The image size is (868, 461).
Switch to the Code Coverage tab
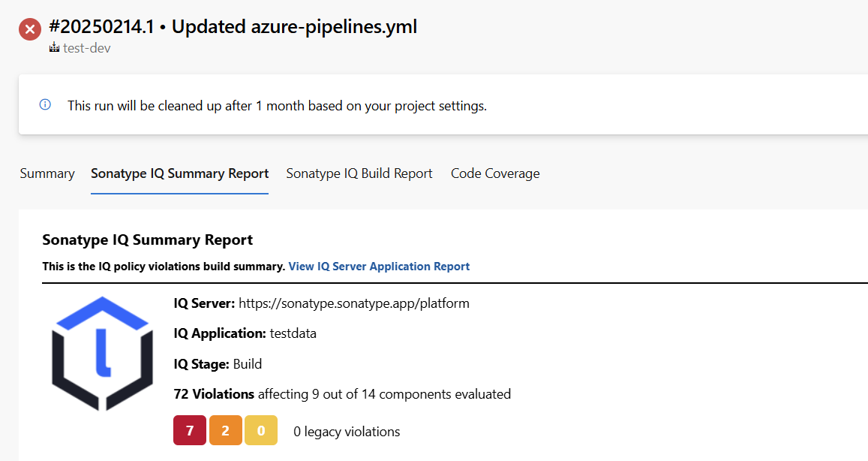coord(494,173)
